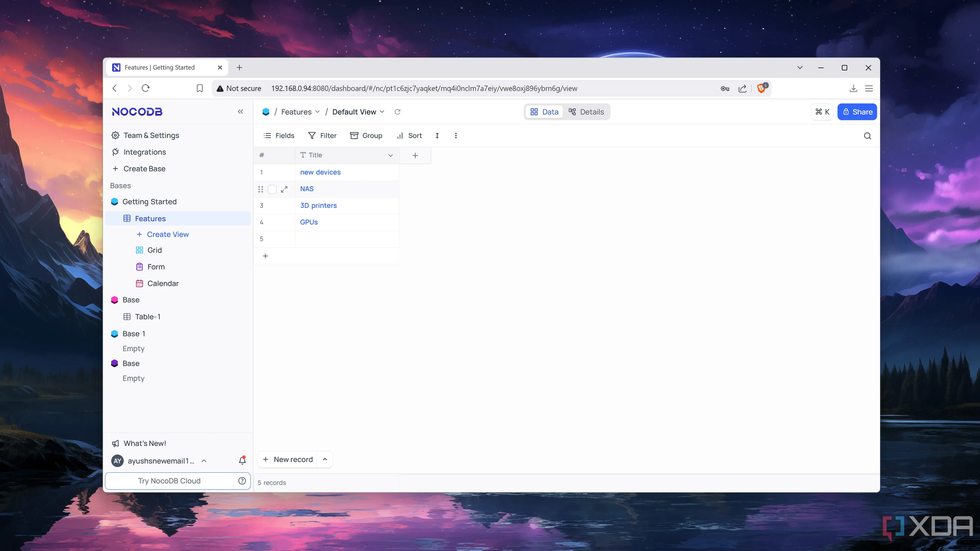Image resolution: width=980 pixels, height=551 pixels.
Task: Expand the NAS record
Action: pyautogui.click(x=284, y=189)
